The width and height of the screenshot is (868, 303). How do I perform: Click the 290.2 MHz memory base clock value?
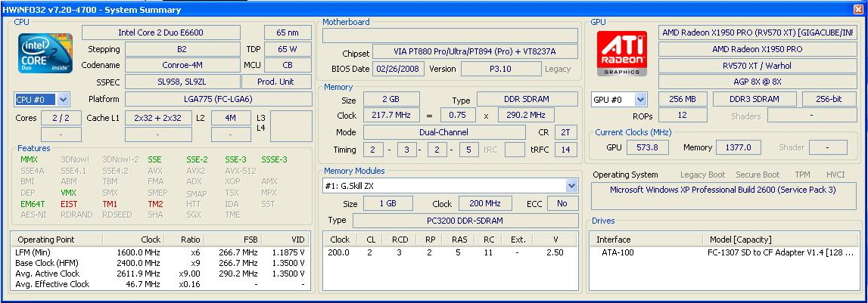[527, 116]
